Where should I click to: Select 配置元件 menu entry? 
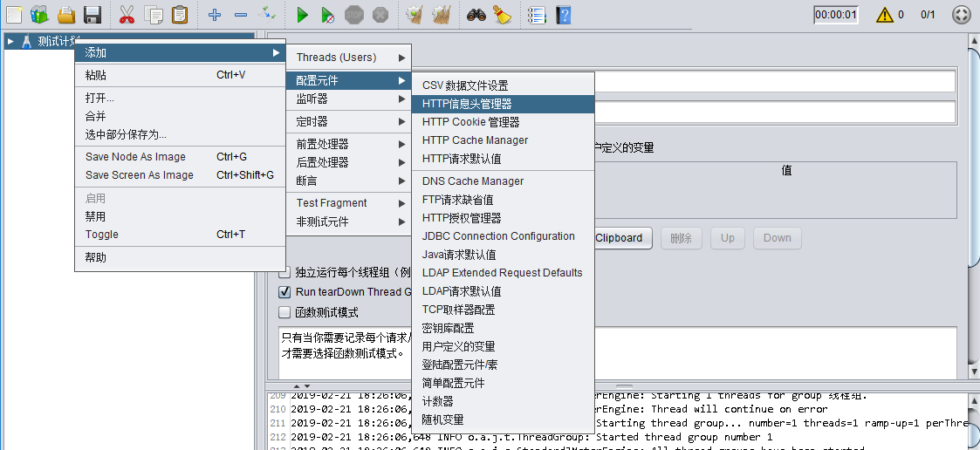(349, 80)
